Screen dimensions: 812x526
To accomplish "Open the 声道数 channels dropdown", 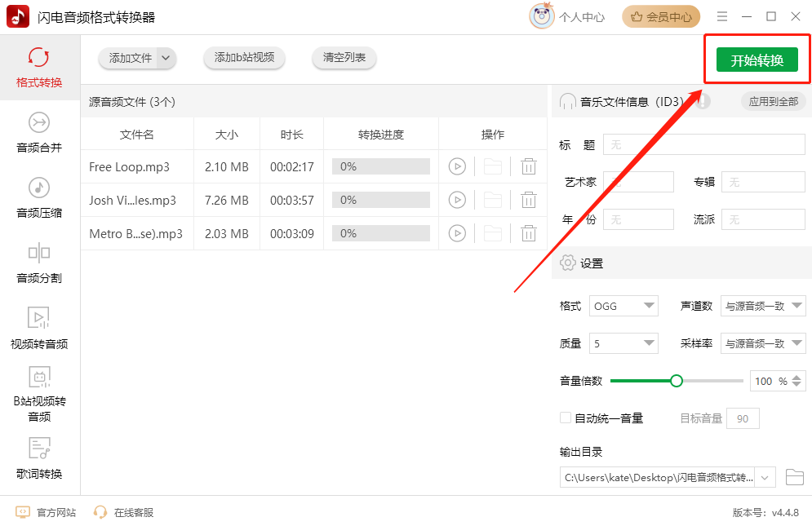I will (x=763, y=306).
